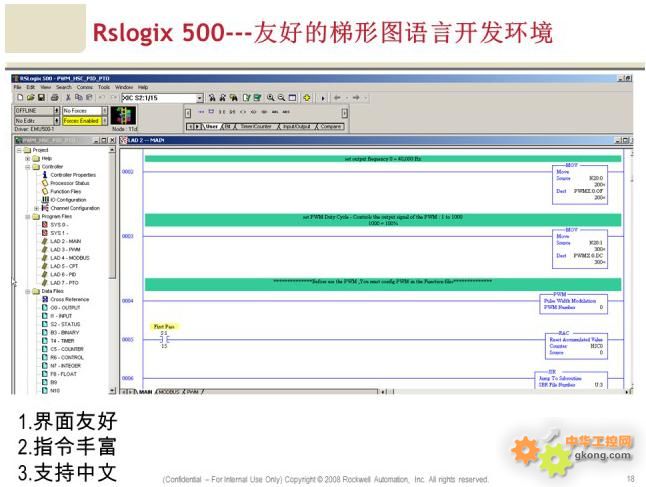Click the New file toolbar icon
The height and width of the screenshot is (487, 646).
pos(20,98)
